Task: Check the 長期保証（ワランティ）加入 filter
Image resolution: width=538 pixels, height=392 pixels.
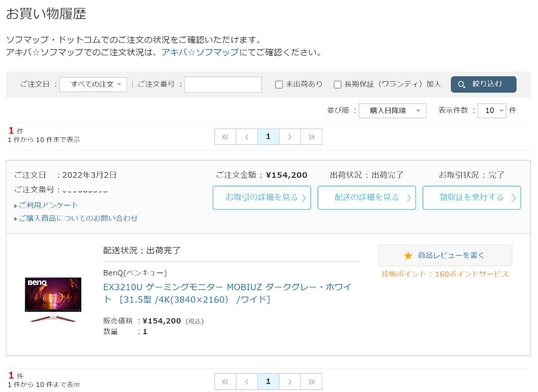Action: [x=338, y=85]
